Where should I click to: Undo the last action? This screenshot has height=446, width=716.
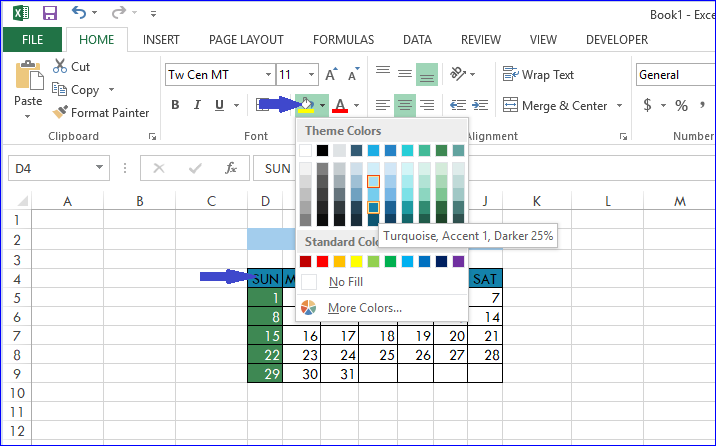[x=79, y=12]
